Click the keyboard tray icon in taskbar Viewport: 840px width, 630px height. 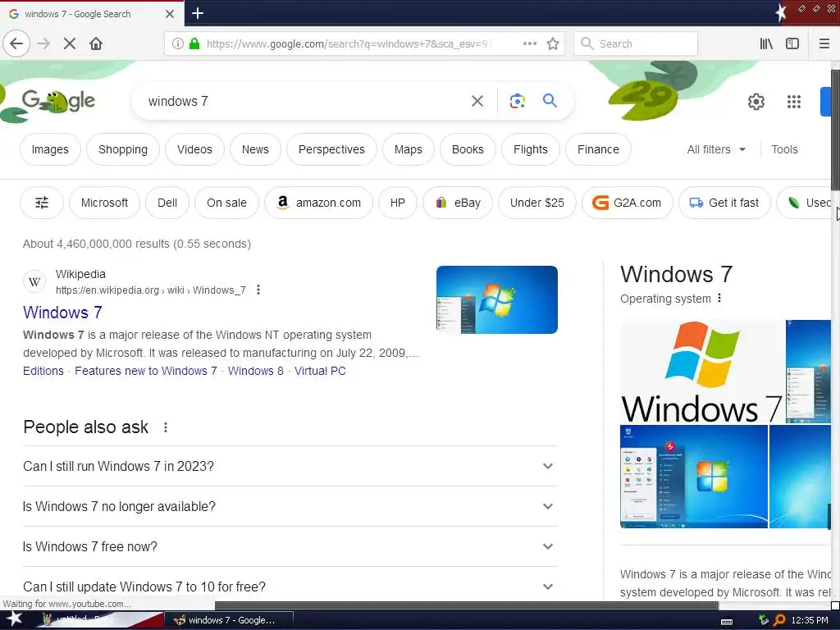[x=727, y=622]
